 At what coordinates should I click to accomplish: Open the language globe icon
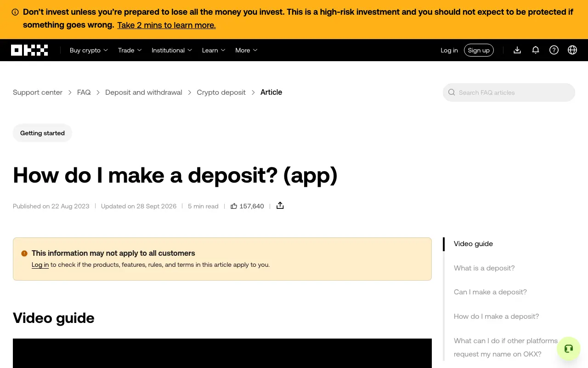pos(572,50)
